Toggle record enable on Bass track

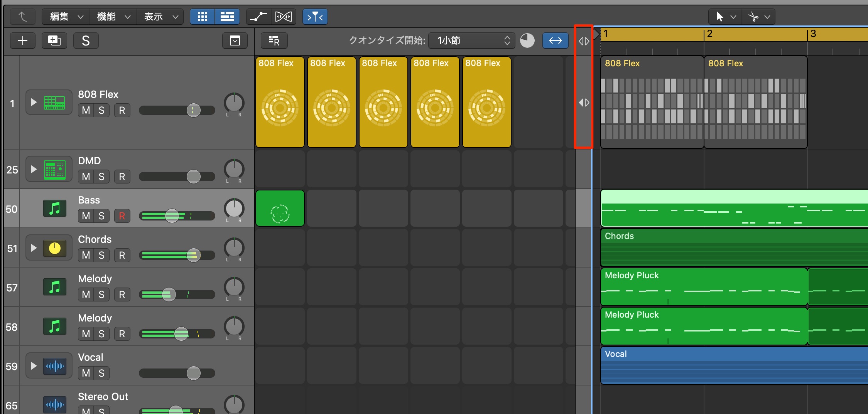(x=122, y=216)
